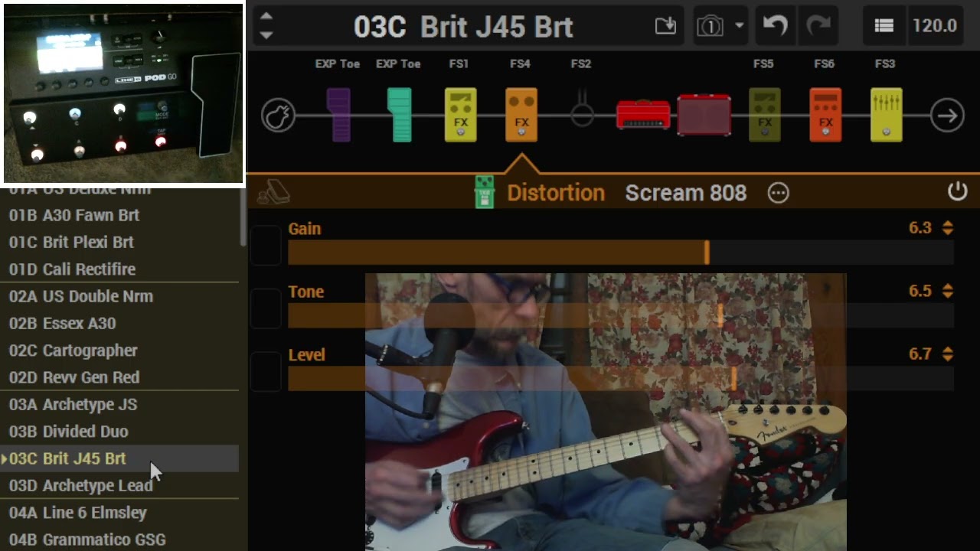
Task: Redo the last edit
Action: [x=818, y=26]
